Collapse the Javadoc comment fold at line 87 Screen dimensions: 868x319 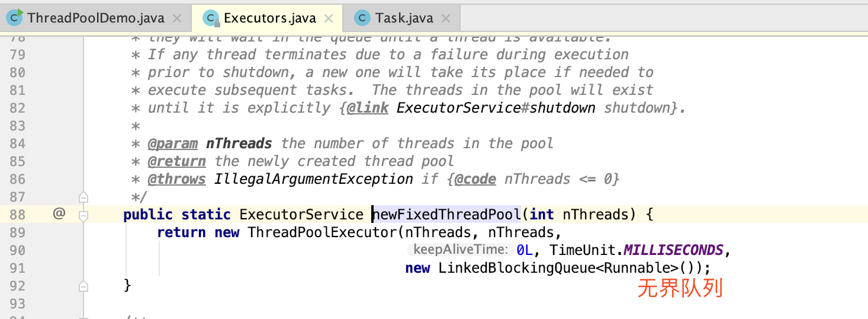pyautogui.click(x=83, y=197)
